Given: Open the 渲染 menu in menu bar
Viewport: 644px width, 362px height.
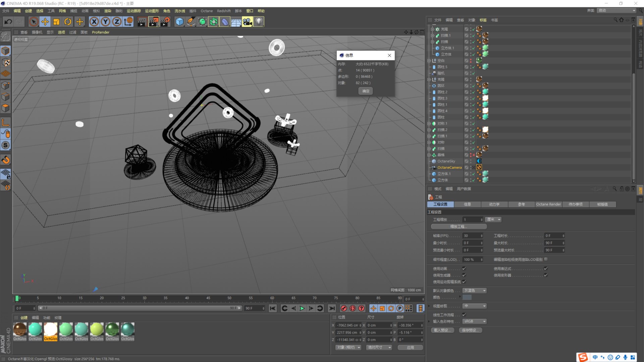Looking at the screenshot, I should pos(107,11).
